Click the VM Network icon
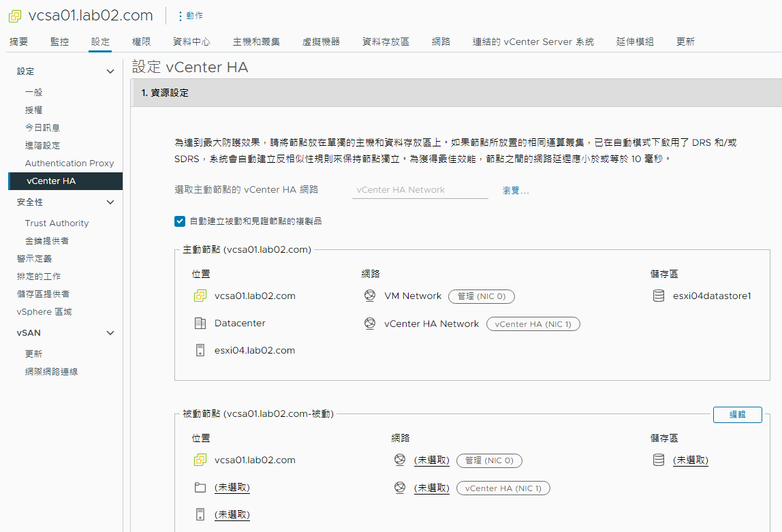782x532 pixels. [x=370, y=296]
